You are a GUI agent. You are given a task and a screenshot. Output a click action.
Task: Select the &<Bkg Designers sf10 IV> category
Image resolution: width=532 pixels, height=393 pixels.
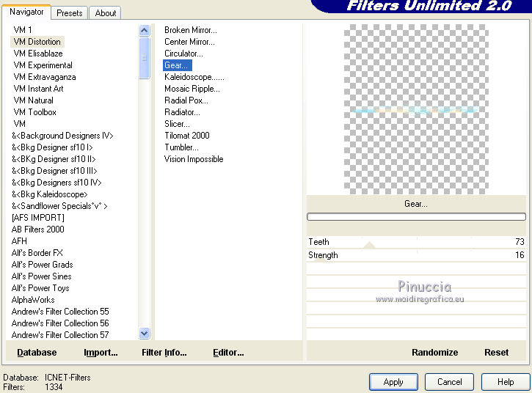[57, 183]
